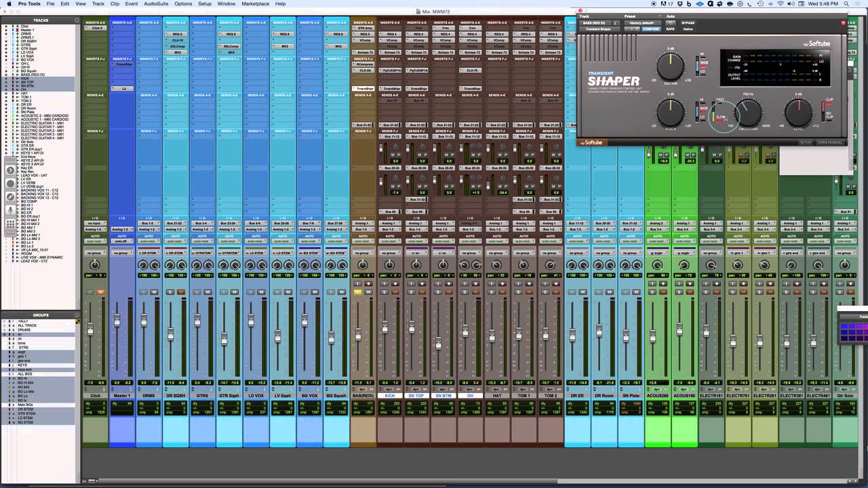
Task: Open the BASS (RED DI) track selector
Action: pos(595,23)
